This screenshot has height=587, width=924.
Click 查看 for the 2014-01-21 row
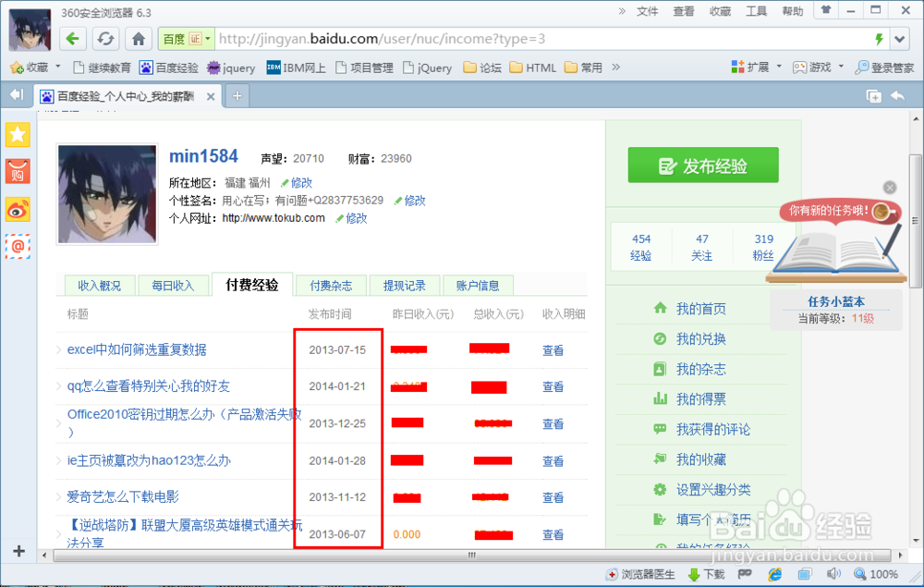(x=553, y=386)
